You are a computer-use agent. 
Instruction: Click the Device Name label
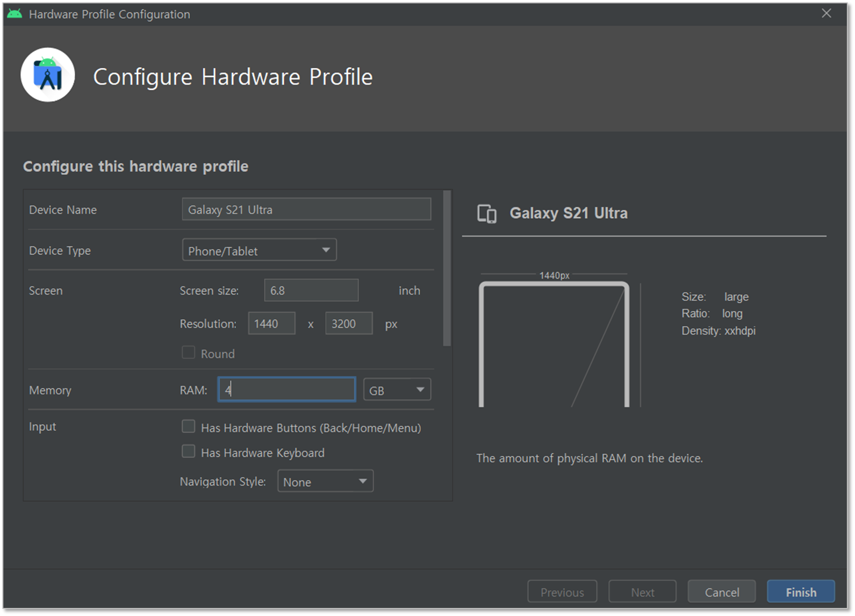point(63,210)
